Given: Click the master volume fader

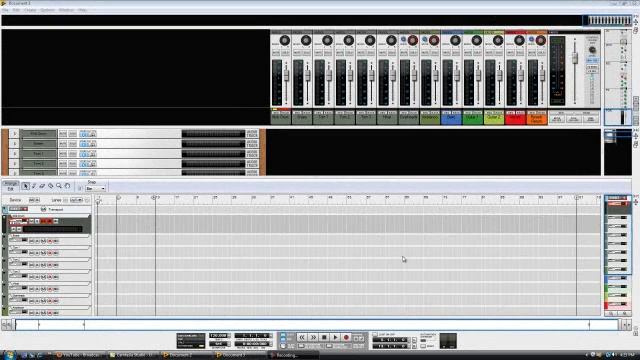Looking at the screenshot, I should [x=575, y=58].
